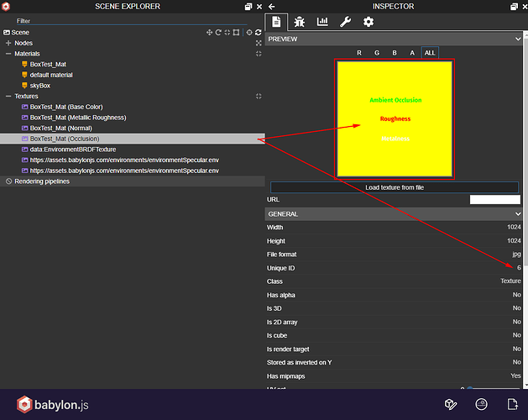Click the Width value 1024
The width and height of the screenshot is (528, 420).
[x=514, y=227]
